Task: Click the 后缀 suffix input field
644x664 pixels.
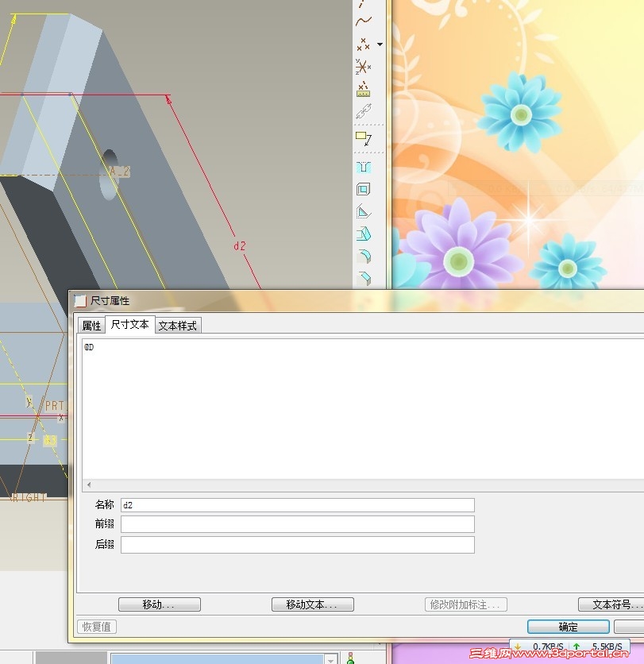Action: (x=298, y=545)
